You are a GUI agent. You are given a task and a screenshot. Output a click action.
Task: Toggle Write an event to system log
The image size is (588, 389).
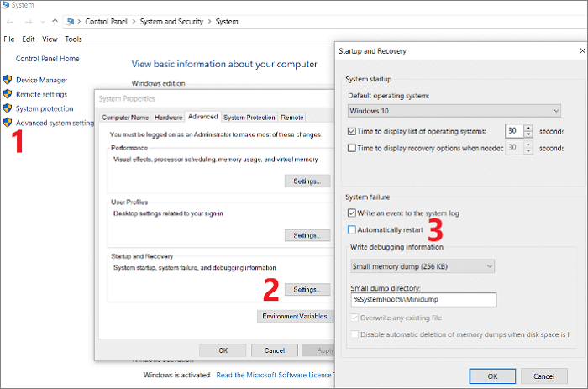click(x=352, y=213)
